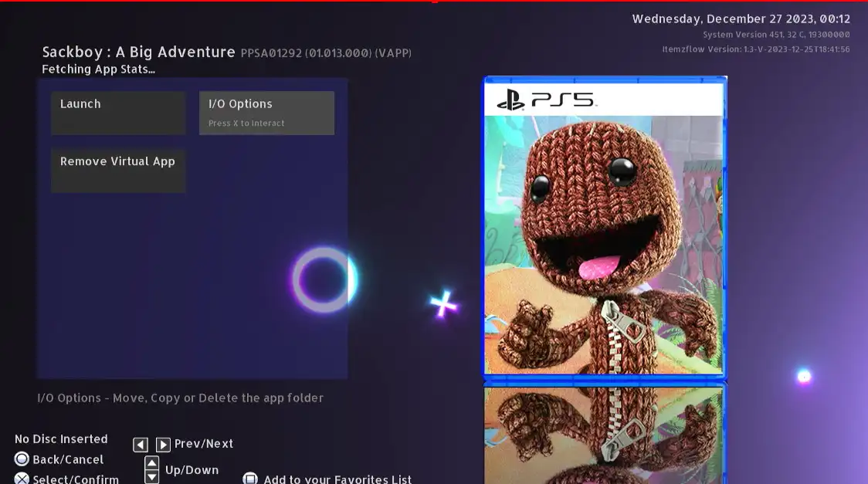Viewport: 868px width, 484px height.
Task: Select Remove Virtual App
Action: click(x=118, y=171)
